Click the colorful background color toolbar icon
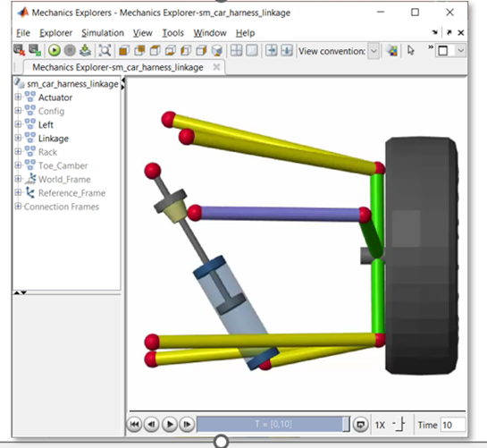487x448 pixels. pyautogui.click(x=391, y=50)
